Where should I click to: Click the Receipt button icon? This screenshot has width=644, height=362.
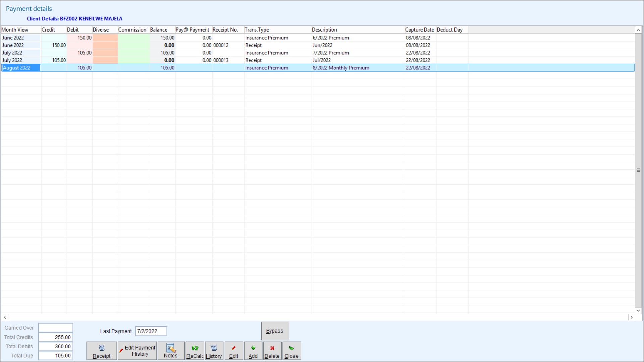(x=101, y=348)
